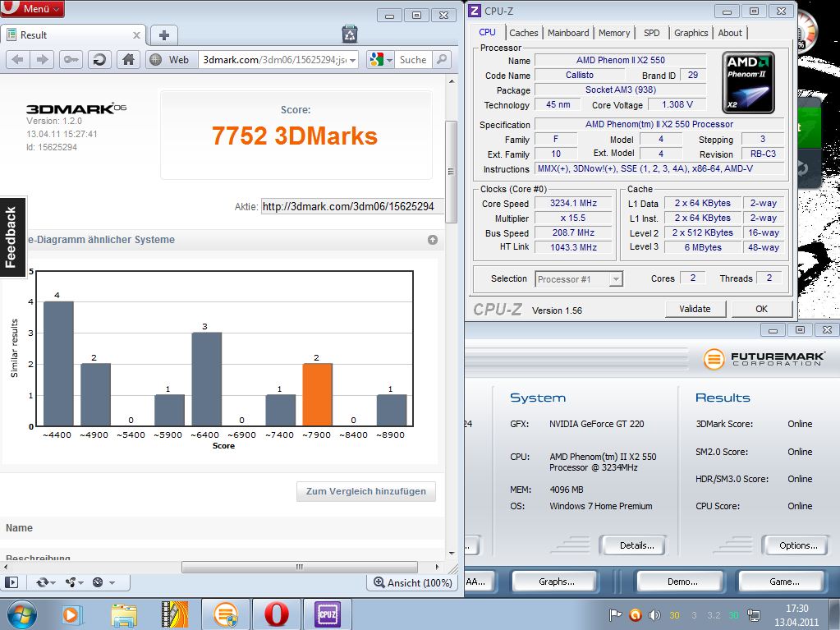Open Opera Link sync icon menu

(45, 582)
